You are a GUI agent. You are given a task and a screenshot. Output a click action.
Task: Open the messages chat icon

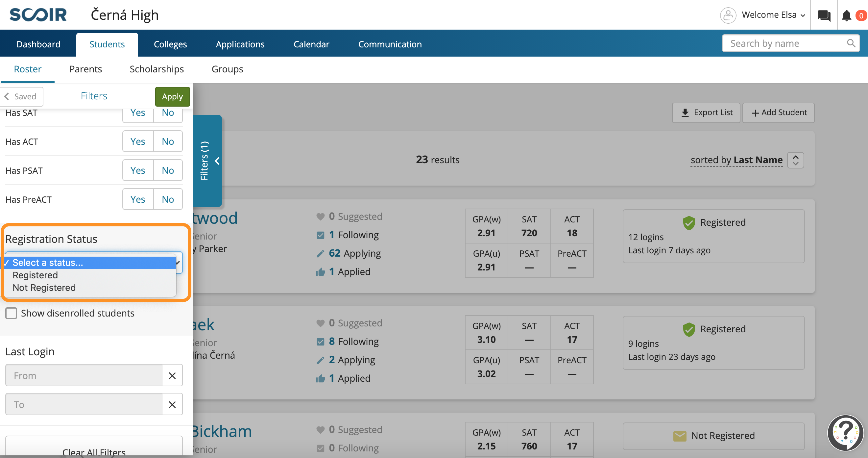click(x=824, y=15)
